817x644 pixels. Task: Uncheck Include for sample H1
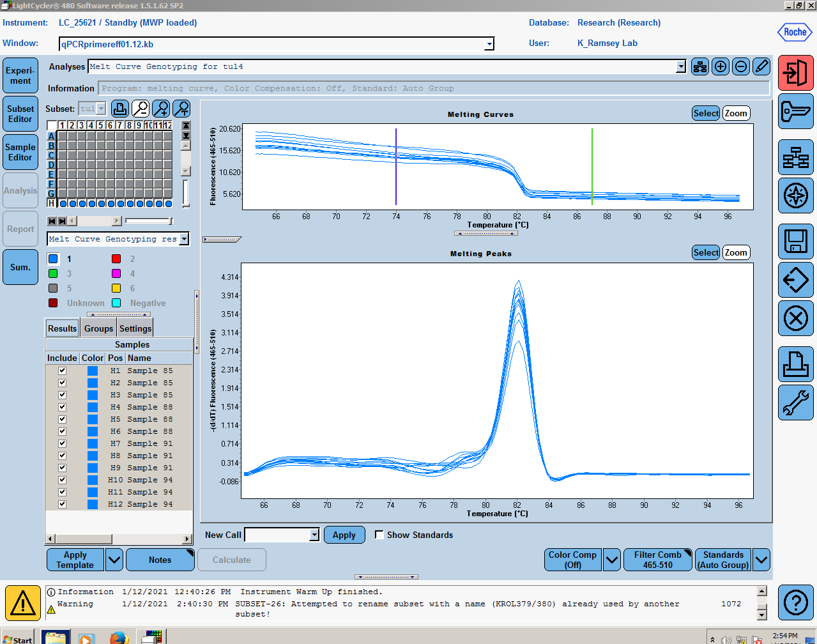coord(62,371)
